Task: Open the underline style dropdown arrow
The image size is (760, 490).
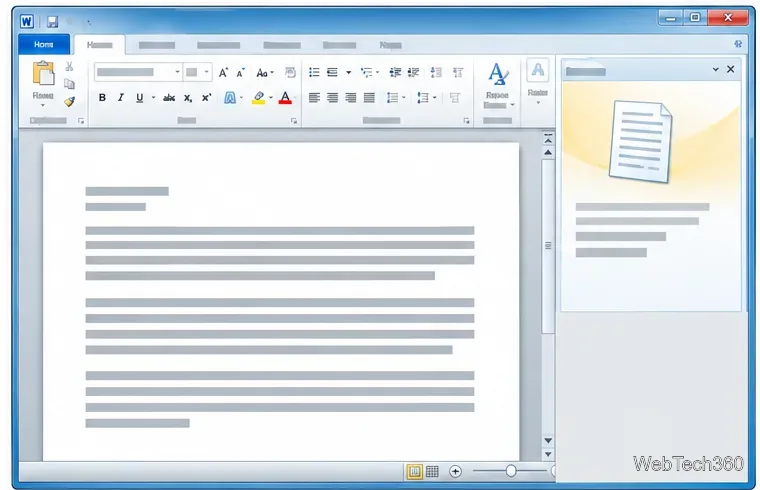Action: pyautogui.click(x=153, y=98)
